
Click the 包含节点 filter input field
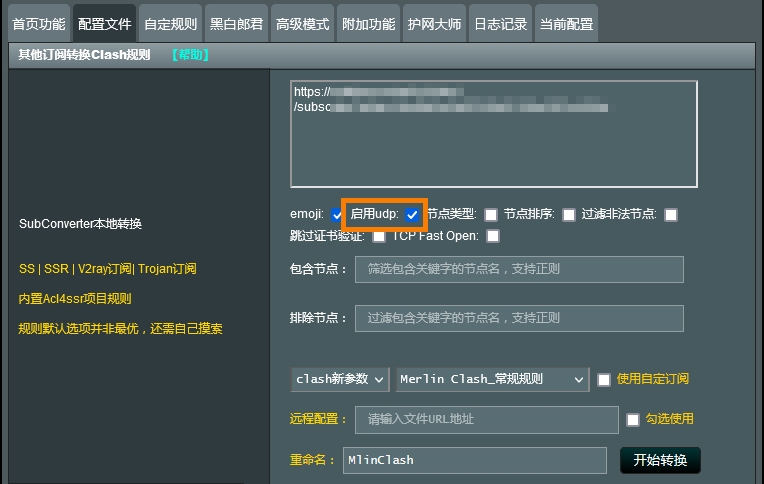[x=519, y=269]
